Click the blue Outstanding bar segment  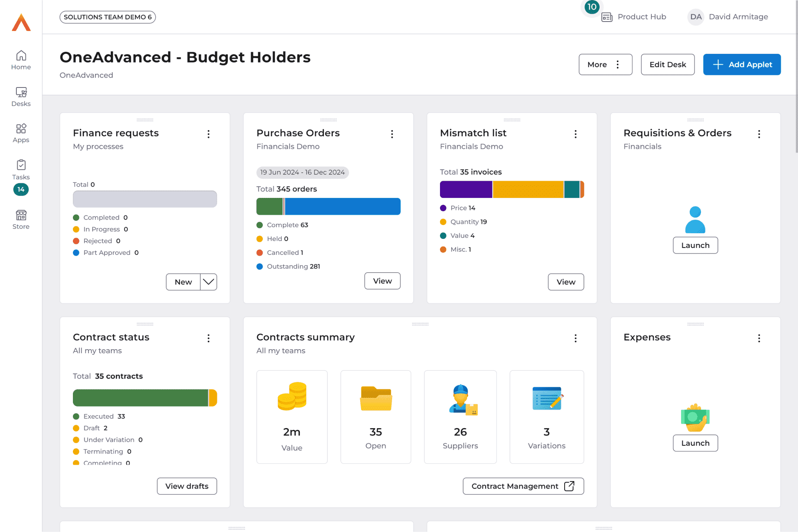342,207
